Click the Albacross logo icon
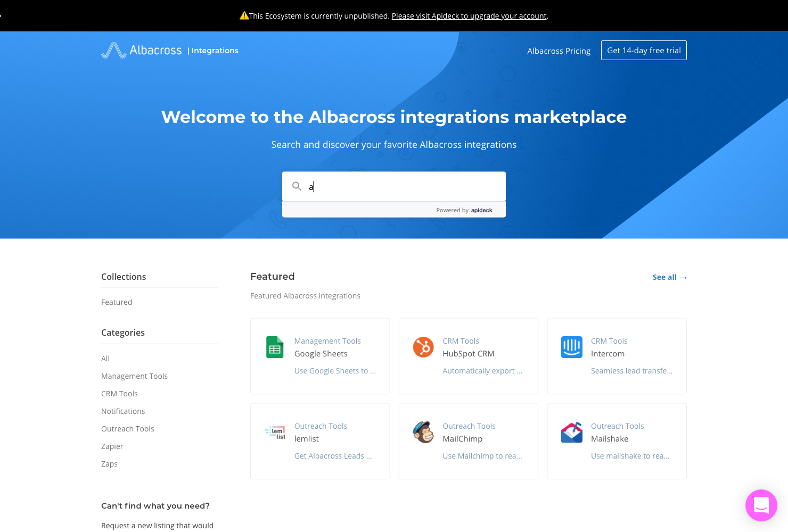 (114, 51)
